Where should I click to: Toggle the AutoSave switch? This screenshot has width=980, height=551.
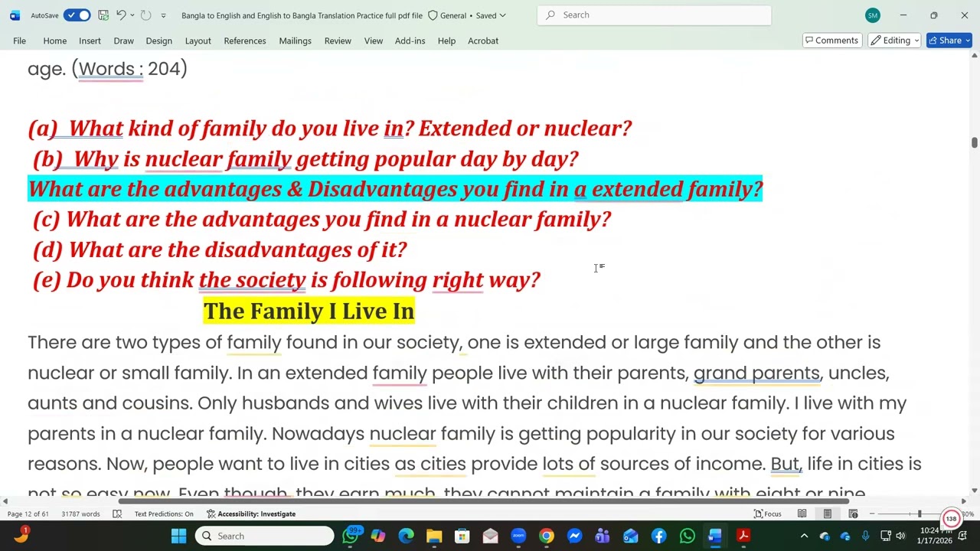[x=77, y=15]
